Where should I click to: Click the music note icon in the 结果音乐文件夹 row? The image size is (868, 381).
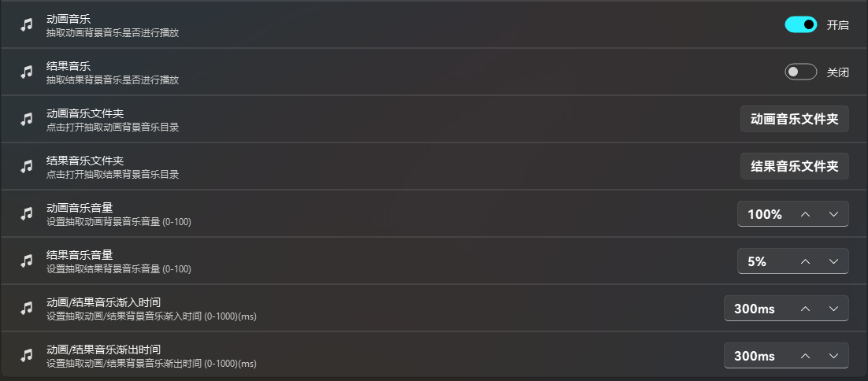[x=27, y=166]
